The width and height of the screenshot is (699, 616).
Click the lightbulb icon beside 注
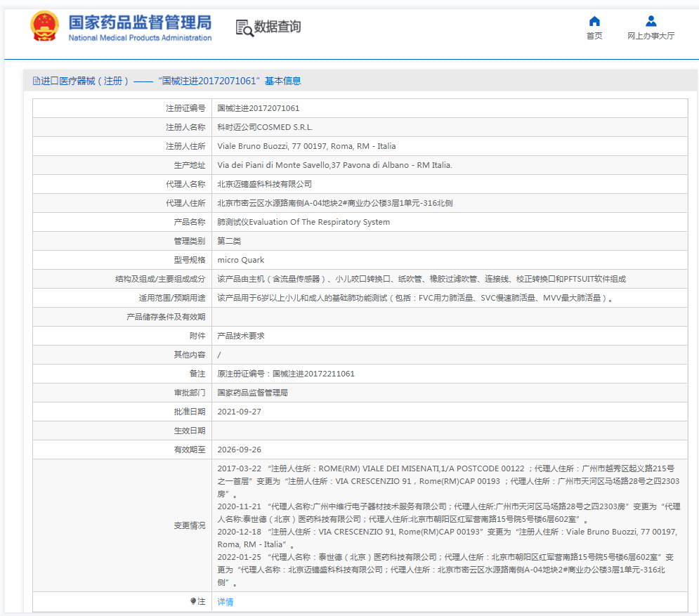(193, 601)
